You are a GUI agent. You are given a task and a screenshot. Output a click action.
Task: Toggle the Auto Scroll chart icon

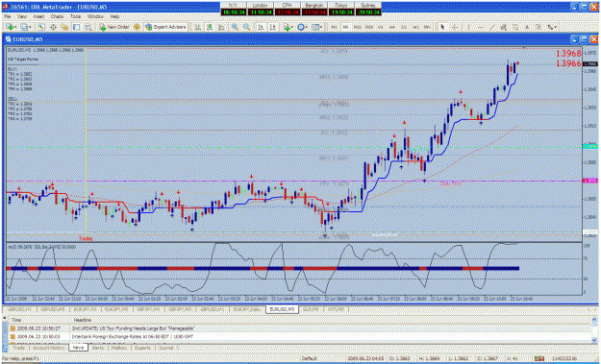[x=261, y=27]
